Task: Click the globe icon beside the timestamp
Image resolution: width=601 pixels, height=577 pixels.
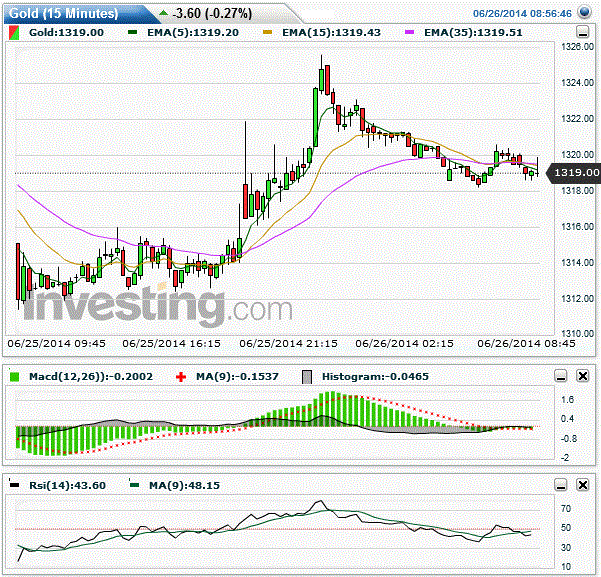Action: coord(585,13)
